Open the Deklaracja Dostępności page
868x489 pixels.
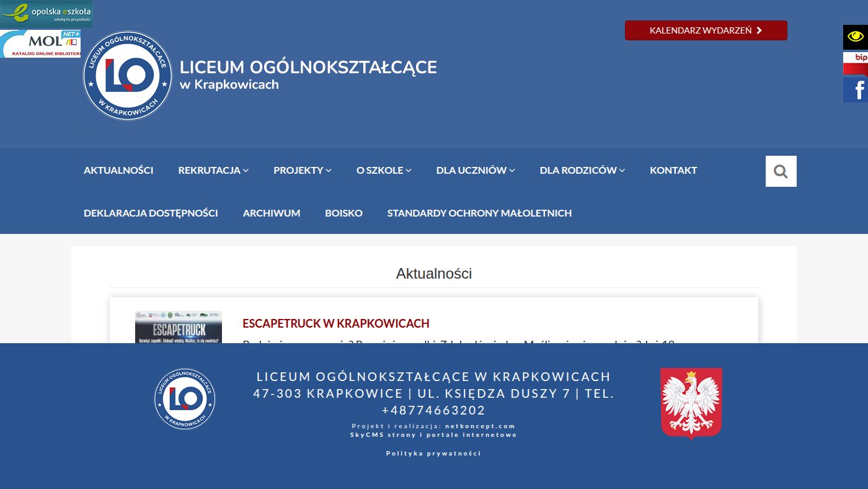(151, 213)
